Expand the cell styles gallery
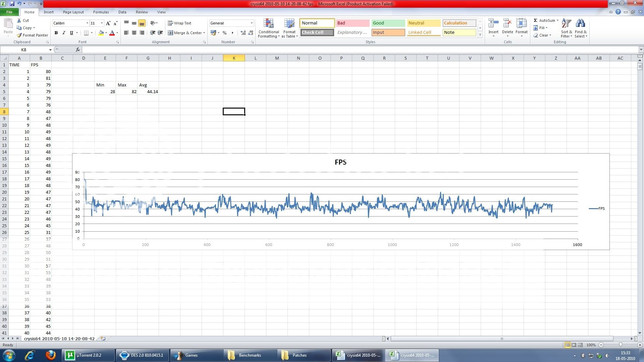644x362 pixels. pos(480,35)
